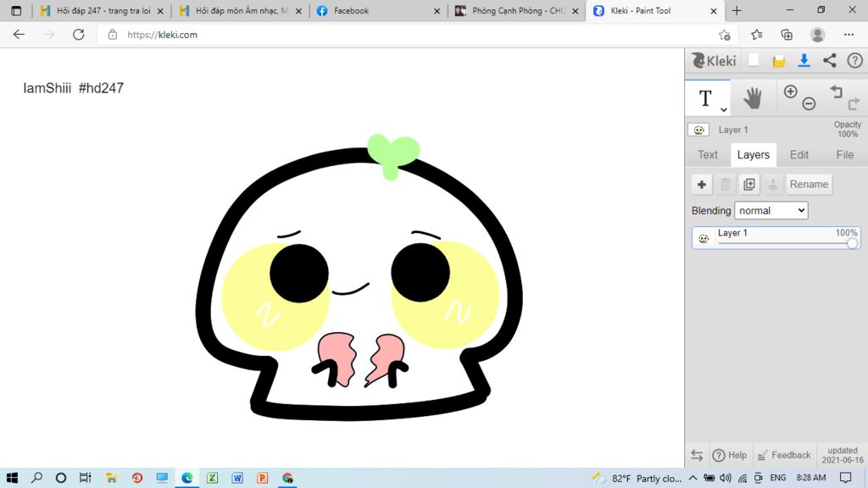Image resolution: width=868 pixels, height=488 pixels.
Task: Open Windows taskbar search
Action: point(37,478)
